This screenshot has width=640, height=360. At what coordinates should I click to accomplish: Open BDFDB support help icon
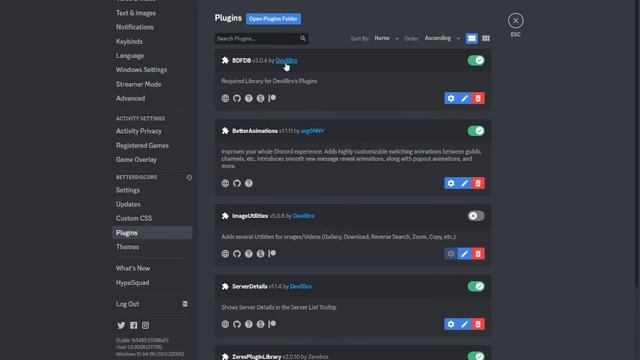[x=249, y=98]
